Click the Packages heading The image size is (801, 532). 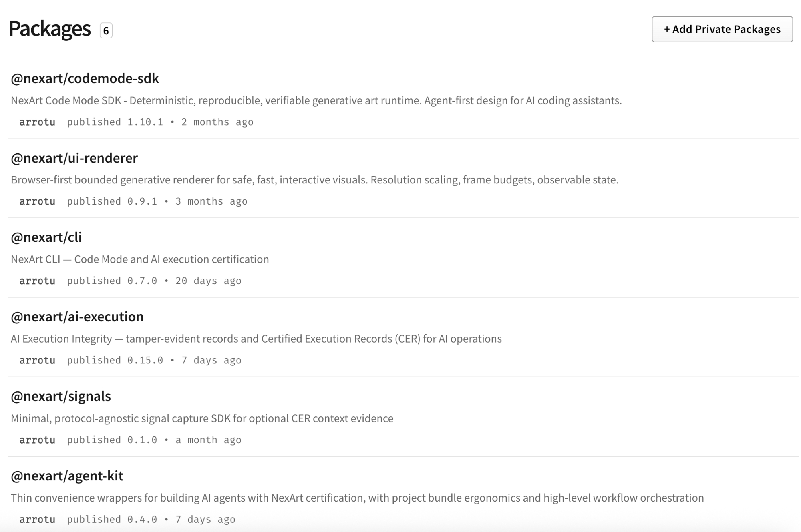tap(50, 29)
